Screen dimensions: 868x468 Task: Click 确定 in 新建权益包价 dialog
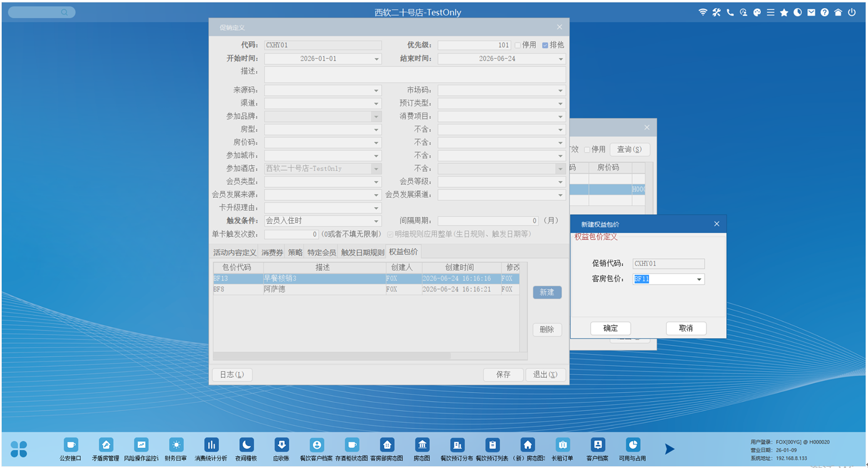click(x=611, y=328)
